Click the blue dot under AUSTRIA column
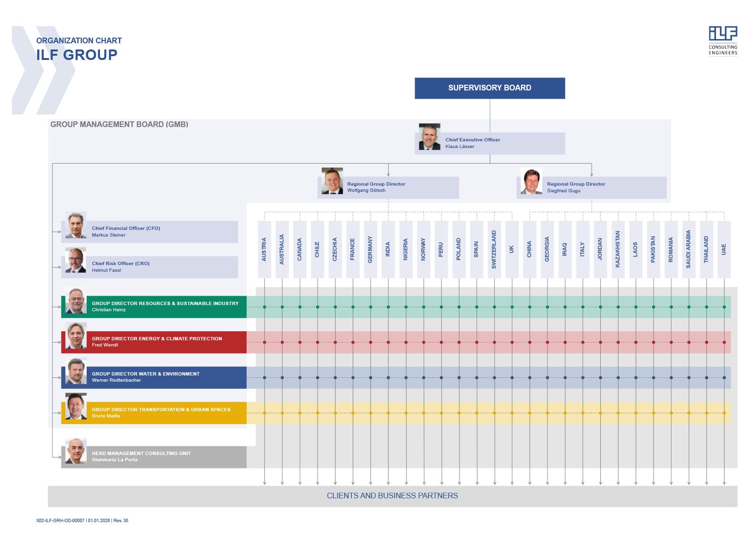Screen dimensions: 756x534 click(265, 377)
